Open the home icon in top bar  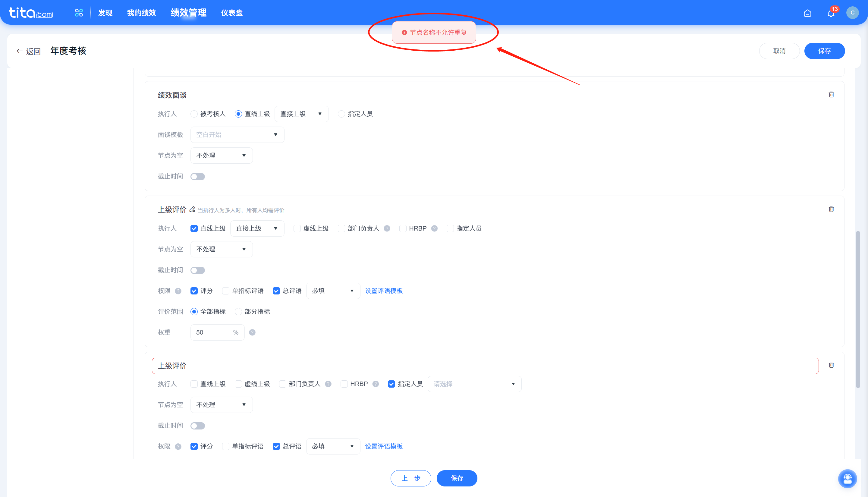tap(807, 13)
